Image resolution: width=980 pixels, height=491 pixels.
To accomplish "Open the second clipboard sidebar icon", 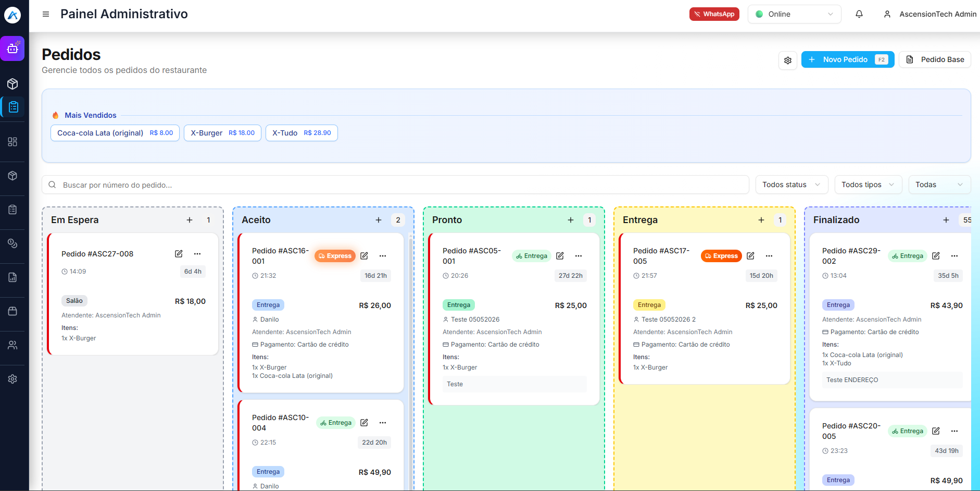I will (x=12, y=210).
